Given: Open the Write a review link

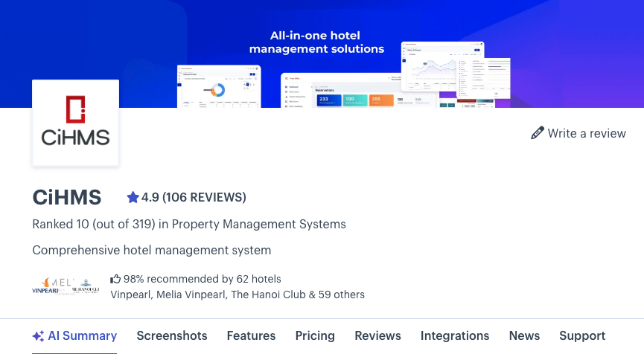Looking at the screenshot, I should [578, 133].
